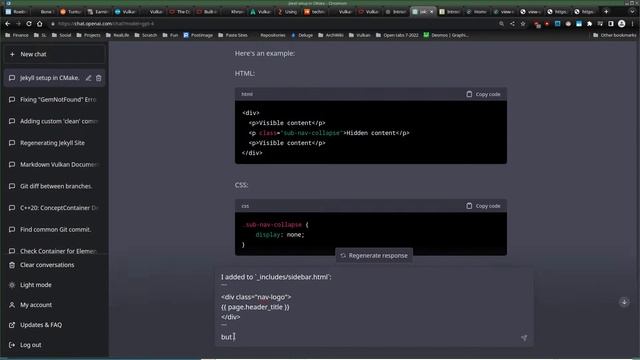Switch to the 'Built-in' browser tab
Image resolution: width=640 pixels, height=360 pixels.
207,12
